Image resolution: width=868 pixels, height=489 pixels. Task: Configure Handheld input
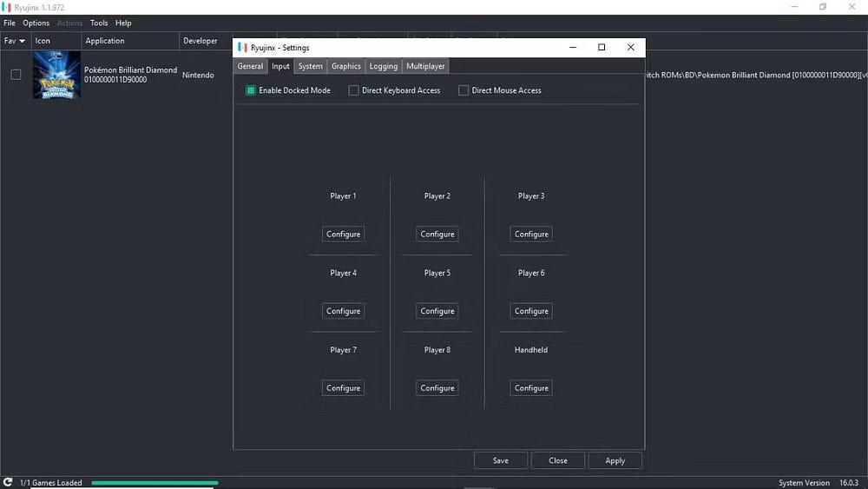(x=531, y=388)
